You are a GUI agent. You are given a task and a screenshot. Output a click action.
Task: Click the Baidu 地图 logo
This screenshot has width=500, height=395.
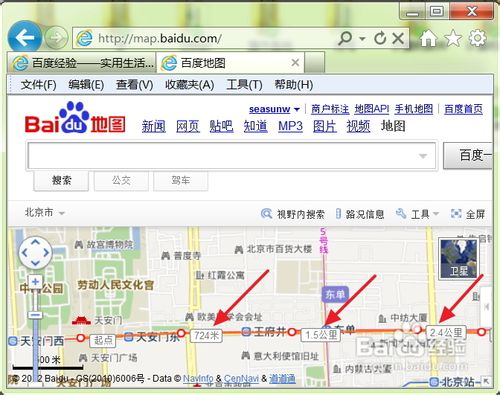point(75,118)
